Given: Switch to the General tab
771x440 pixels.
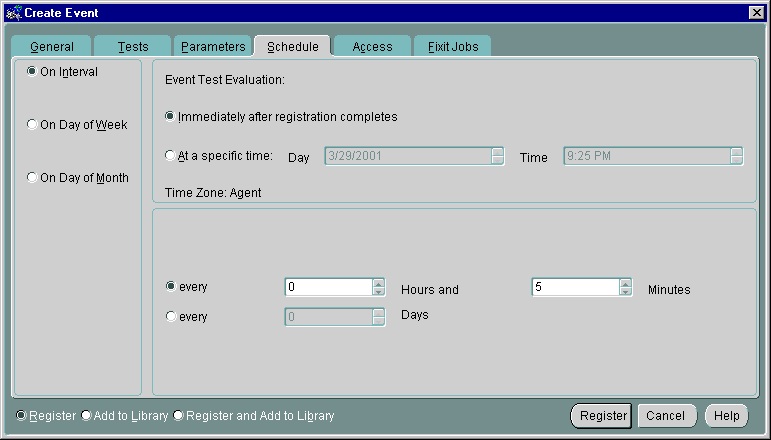Looking at the screenshot, I should 52,47.
